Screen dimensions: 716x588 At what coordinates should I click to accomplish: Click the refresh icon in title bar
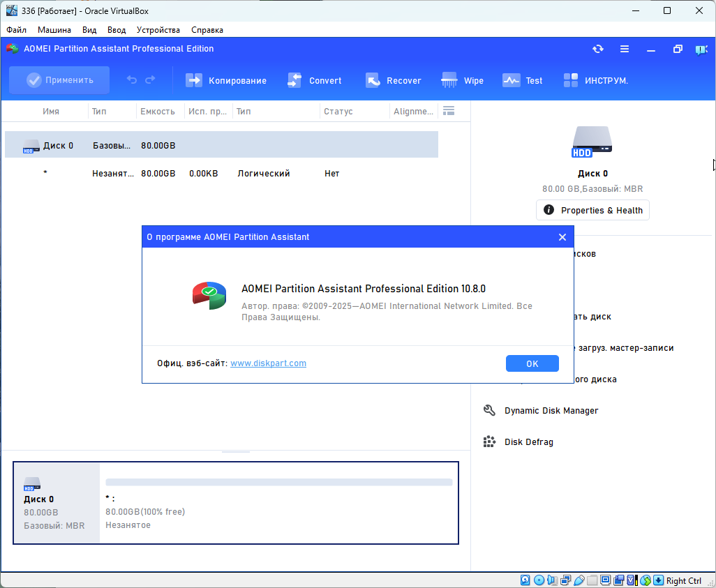598,49
